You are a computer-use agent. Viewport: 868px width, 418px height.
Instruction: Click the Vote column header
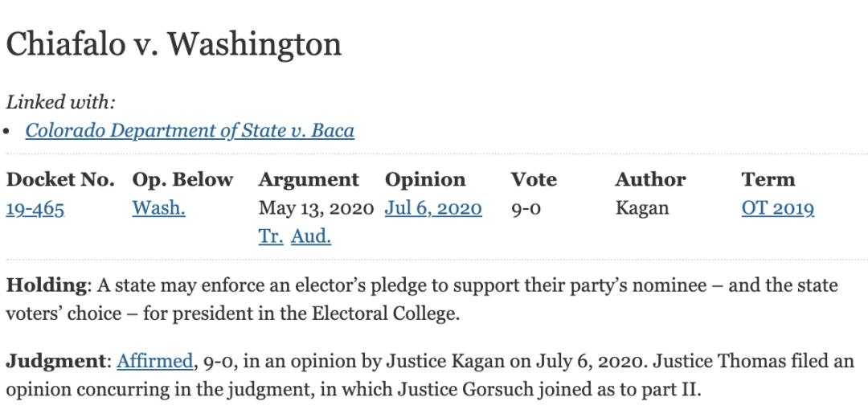click(x=534, y=179)
